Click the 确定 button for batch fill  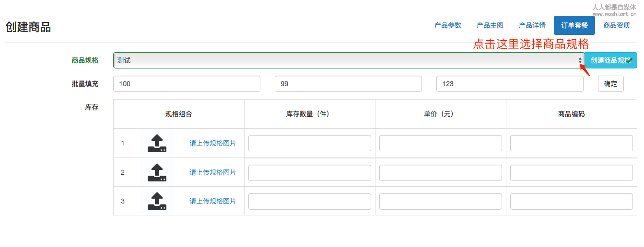point(611,84)
